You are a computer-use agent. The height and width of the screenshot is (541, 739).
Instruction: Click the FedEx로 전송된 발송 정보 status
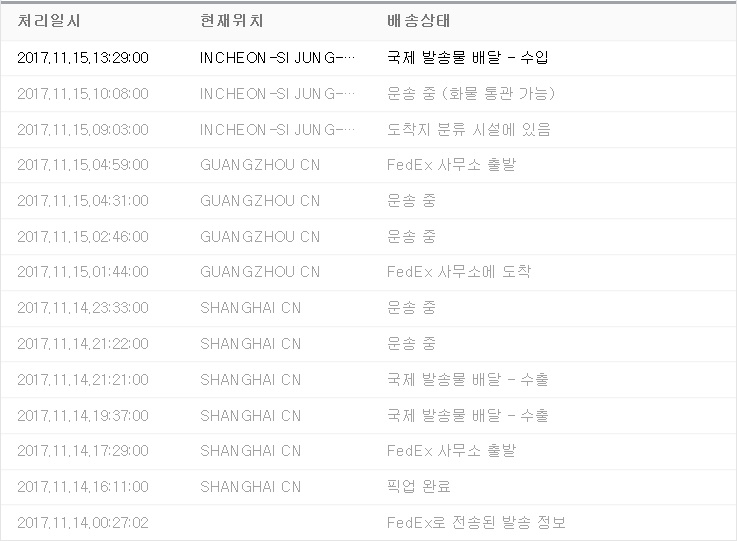coord(476,523)
